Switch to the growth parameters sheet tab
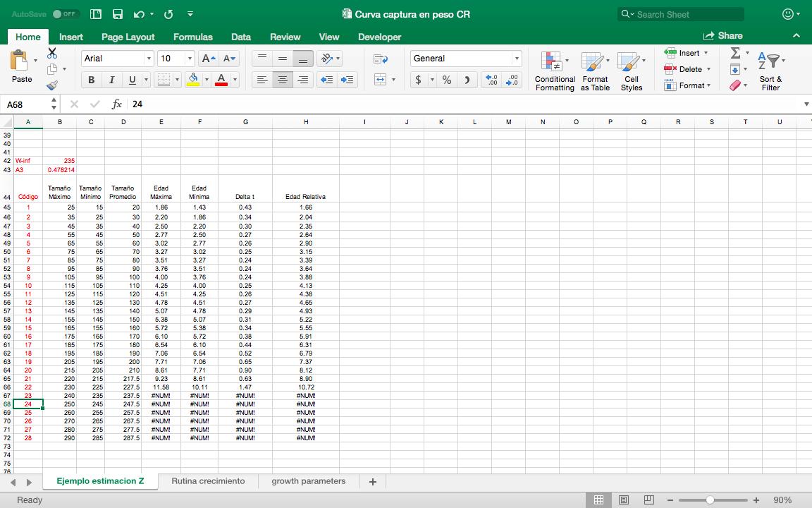 pos(308,481)
